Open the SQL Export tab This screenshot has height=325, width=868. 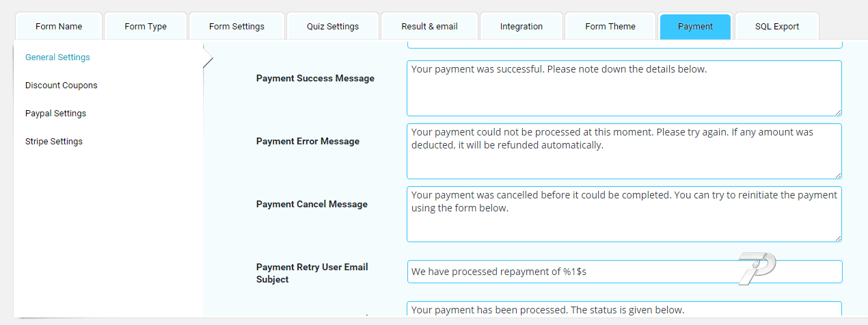(777, 27)
